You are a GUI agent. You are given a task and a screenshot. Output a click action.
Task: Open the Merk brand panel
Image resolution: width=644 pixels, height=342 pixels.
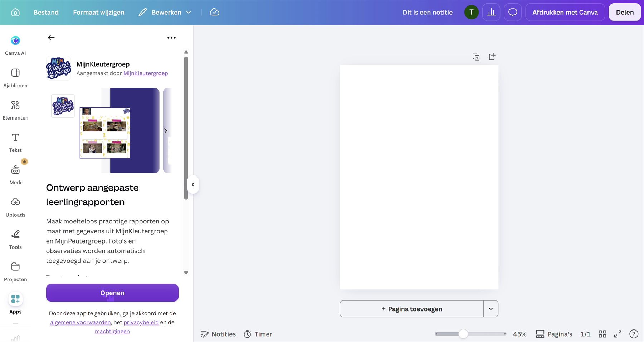15,175
